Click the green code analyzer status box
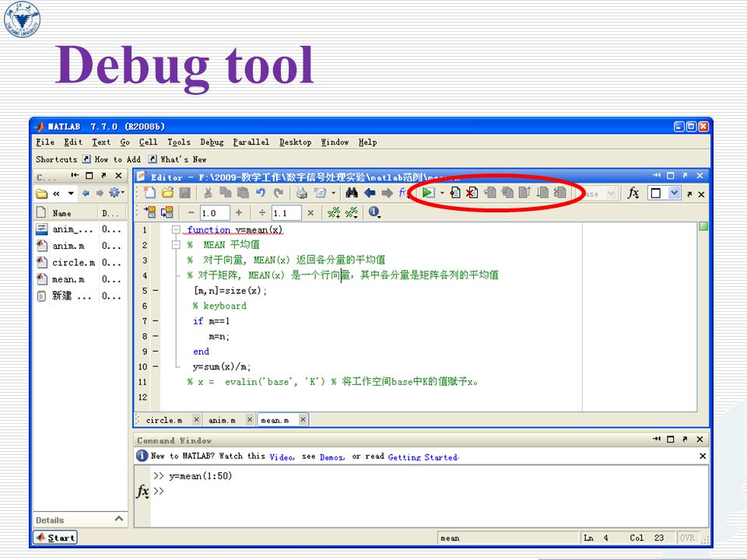The image size is (747, 560). click(703, 226)
